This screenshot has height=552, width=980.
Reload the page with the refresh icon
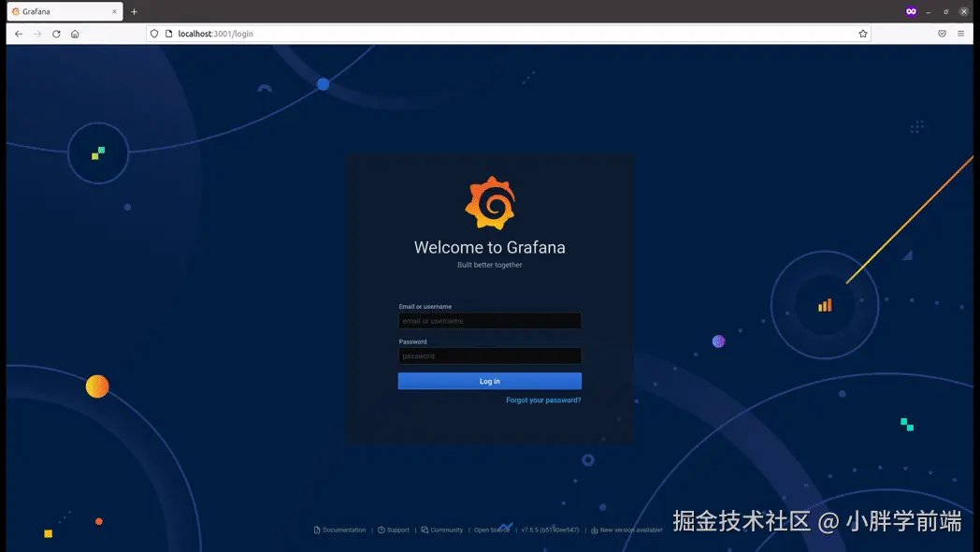(56, 34)
